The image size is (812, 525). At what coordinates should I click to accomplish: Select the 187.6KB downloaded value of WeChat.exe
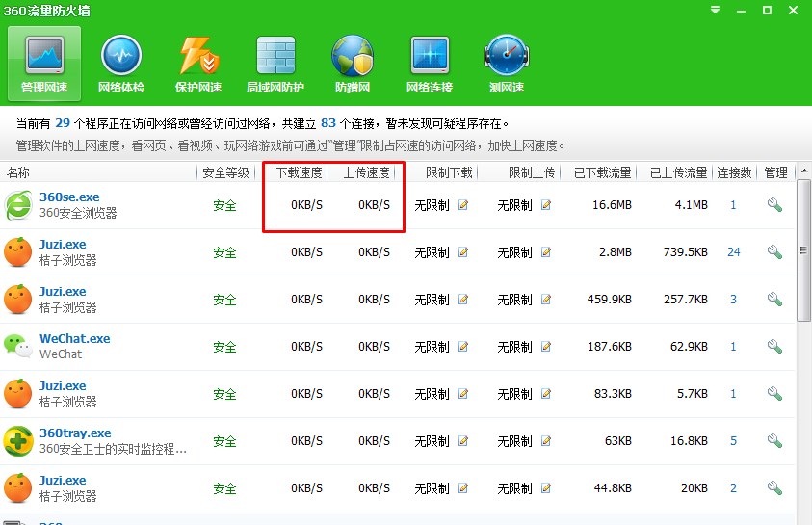(x=610, y=347)
